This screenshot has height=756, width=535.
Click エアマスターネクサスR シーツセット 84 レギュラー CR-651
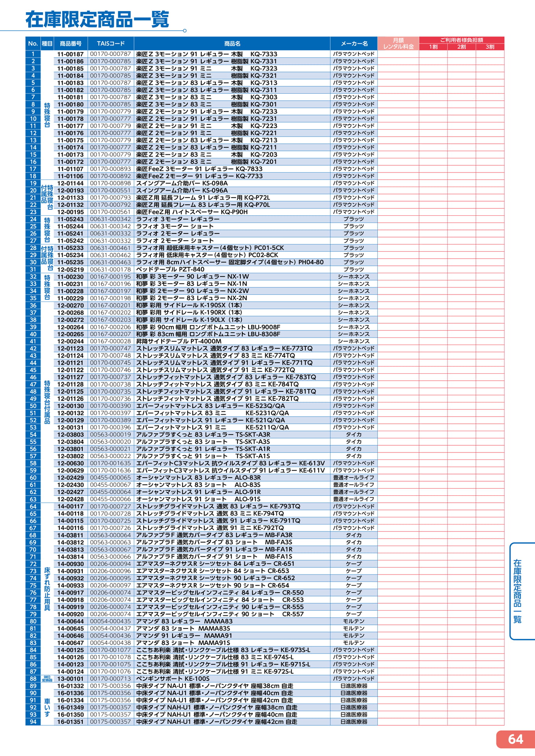pyautogui.click(x=215, y=564)
